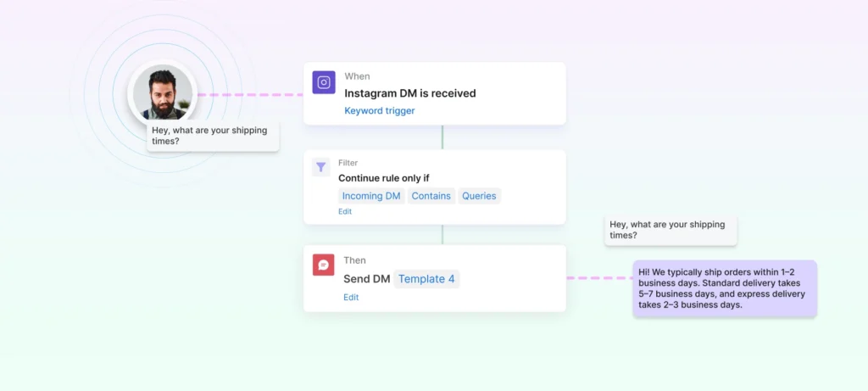Click the "When" trigger step label
This screenshot has width=868, height=391.
tap(357, 76)
